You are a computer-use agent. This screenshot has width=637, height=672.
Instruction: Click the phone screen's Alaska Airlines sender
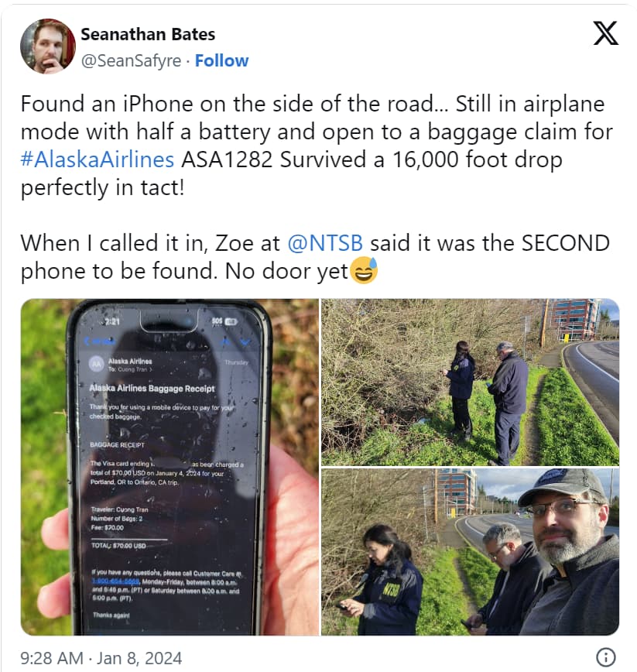tap(130, 362)
